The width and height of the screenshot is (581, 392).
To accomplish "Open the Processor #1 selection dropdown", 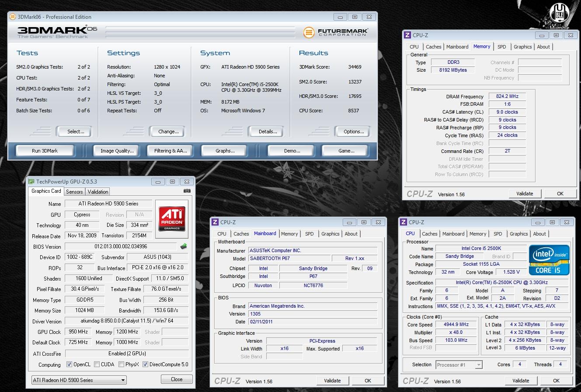I will coord(459,364).
